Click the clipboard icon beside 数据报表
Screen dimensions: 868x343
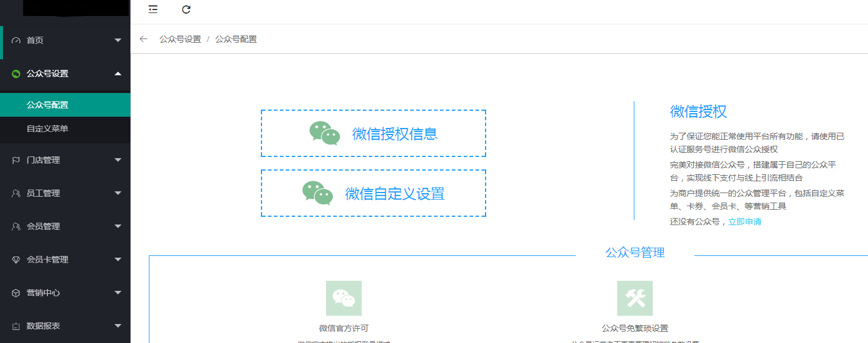[16, 326]
